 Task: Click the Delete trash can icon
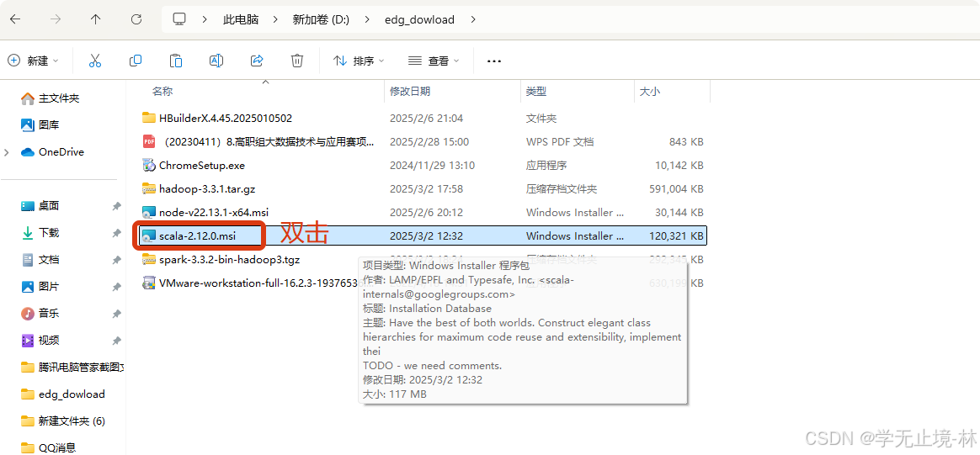point(297,61)
